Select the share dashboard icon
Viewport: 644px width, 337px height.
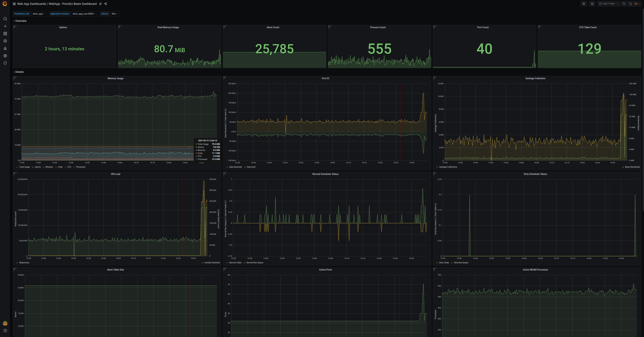pos(106,3)
